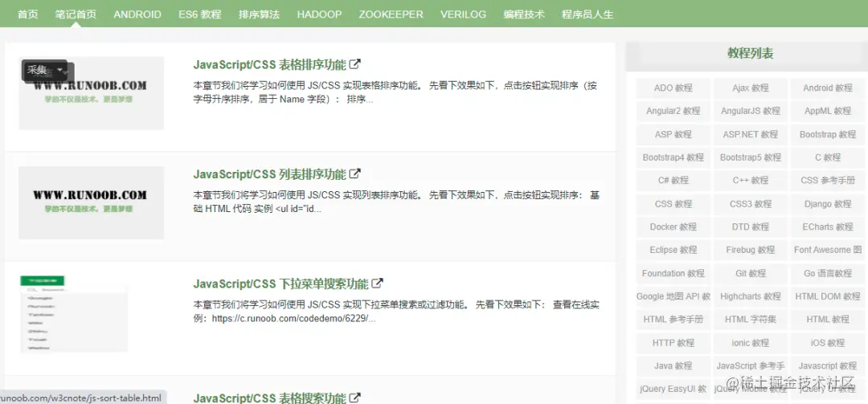Select 笔记首页 navigation tab
Viewport: 868px width, 404px height.
76,14
